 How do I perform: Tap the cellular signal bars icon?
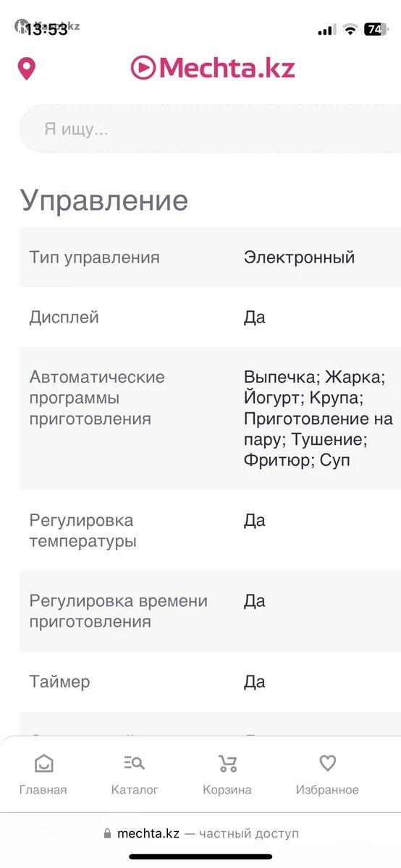pos(326,30)
